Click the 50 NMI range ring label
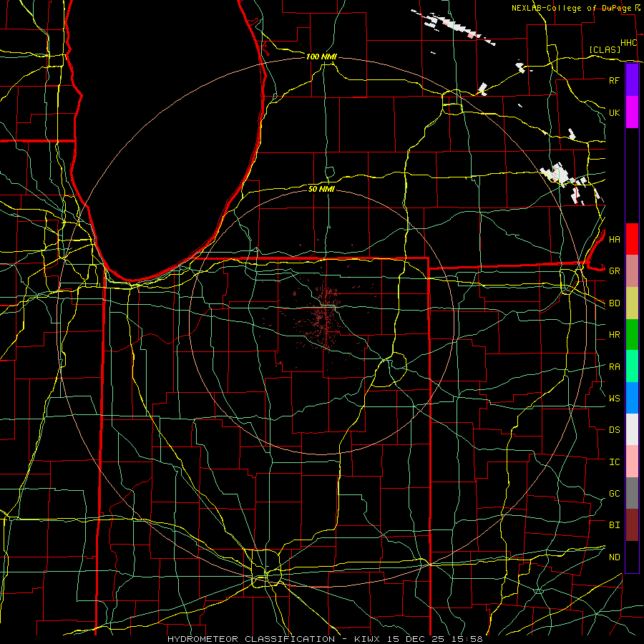 (x=321, y=189)
